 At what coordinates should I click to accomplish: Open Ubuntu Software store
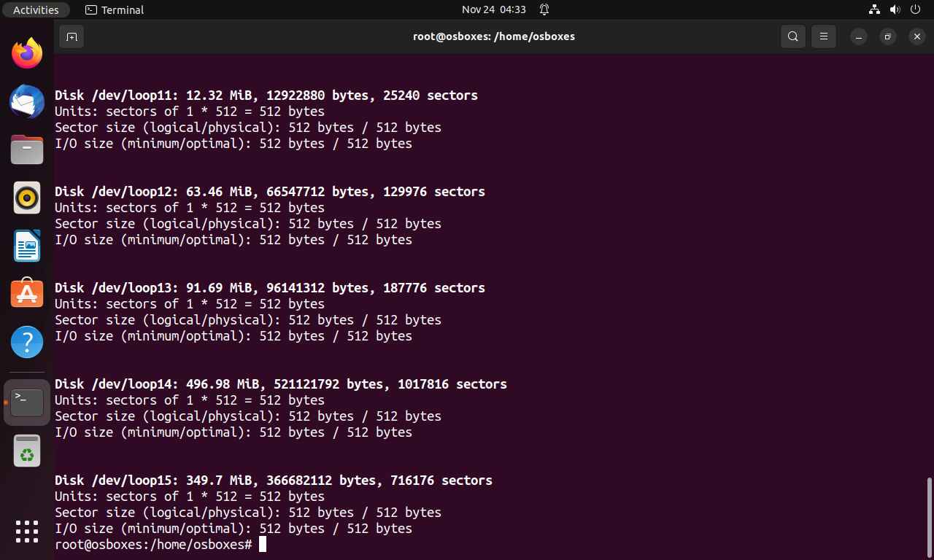pyautogui.click(x=27, y=293)
